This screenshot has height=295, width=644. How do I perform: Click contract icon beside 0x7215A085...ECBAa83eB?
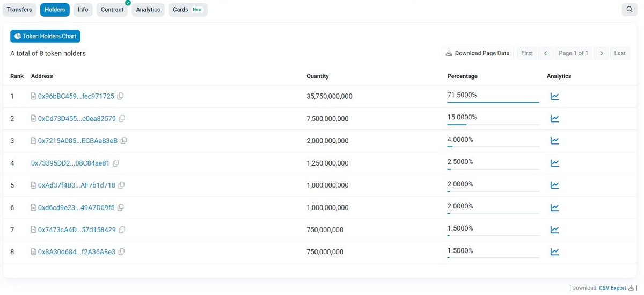[34, 141]
